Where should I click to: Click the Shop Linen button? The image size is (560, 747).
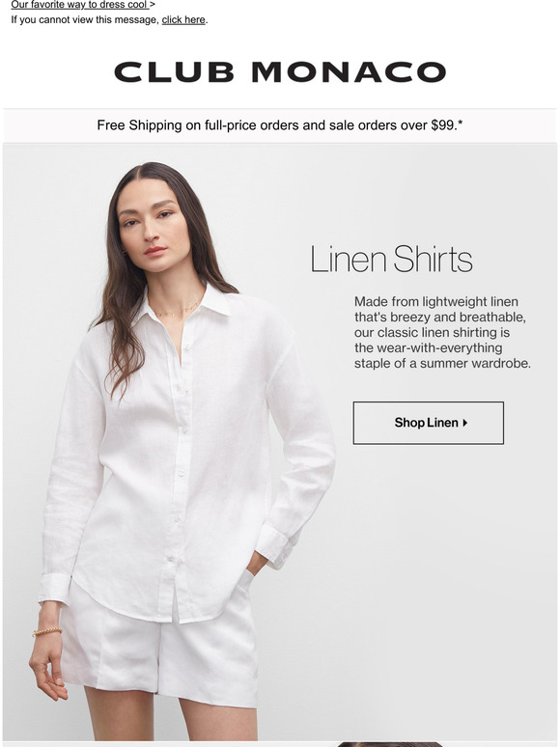tap(428, 423)
